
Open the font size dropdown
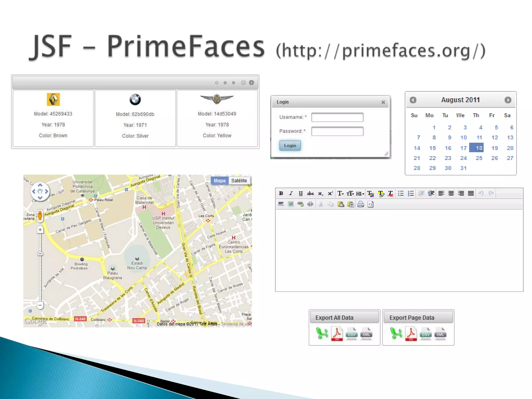[350, 193]
